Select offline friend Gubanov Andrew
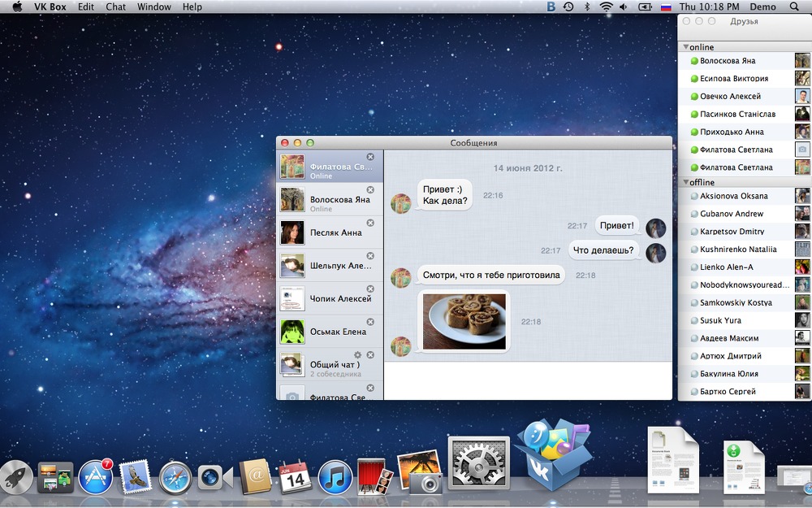This screenshot has width=812, height=508. coord(745,214)
